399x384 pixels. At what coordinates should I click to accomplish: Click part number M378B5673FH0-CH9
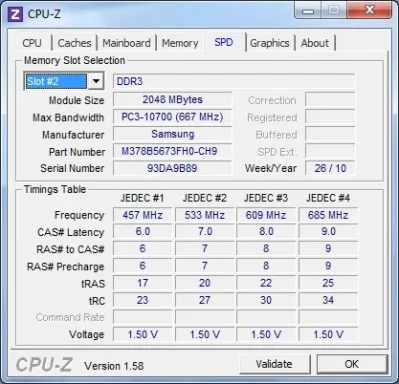[172, 151]
